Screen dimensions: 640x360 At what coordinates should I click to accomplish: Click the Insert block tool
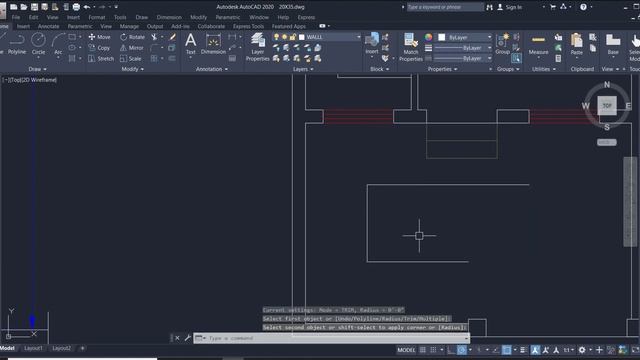click(x=372, y=44)
